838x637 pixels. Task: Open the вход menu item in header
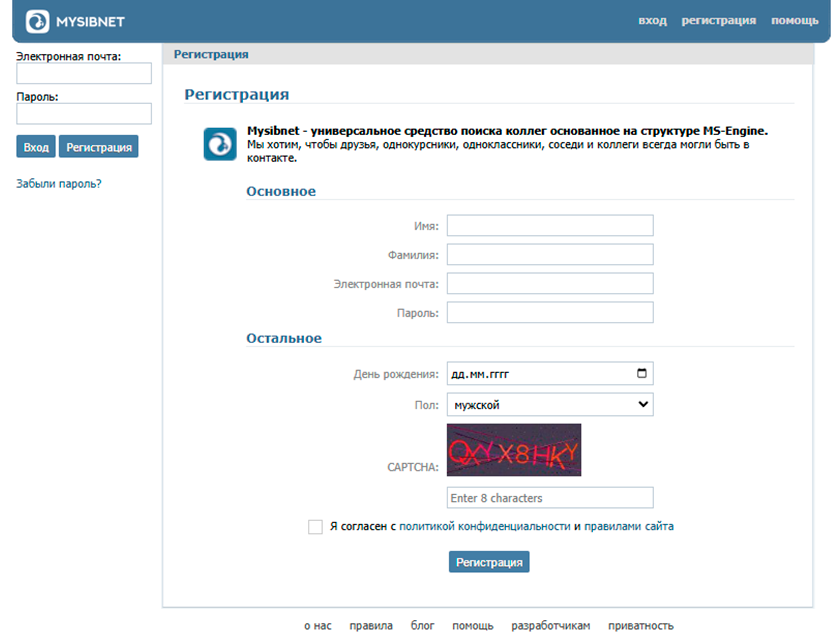coord(652,21)
